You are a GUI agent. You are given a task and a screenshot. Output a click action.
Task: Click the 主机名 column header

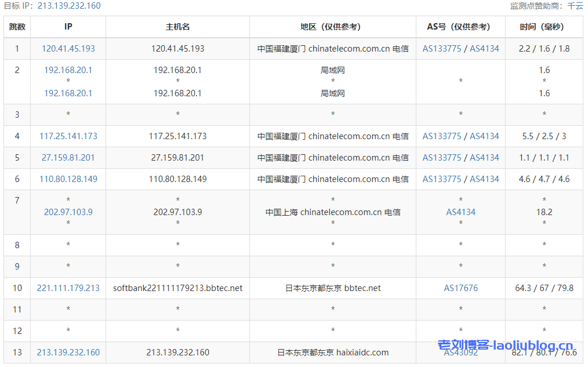click(177, 27)
